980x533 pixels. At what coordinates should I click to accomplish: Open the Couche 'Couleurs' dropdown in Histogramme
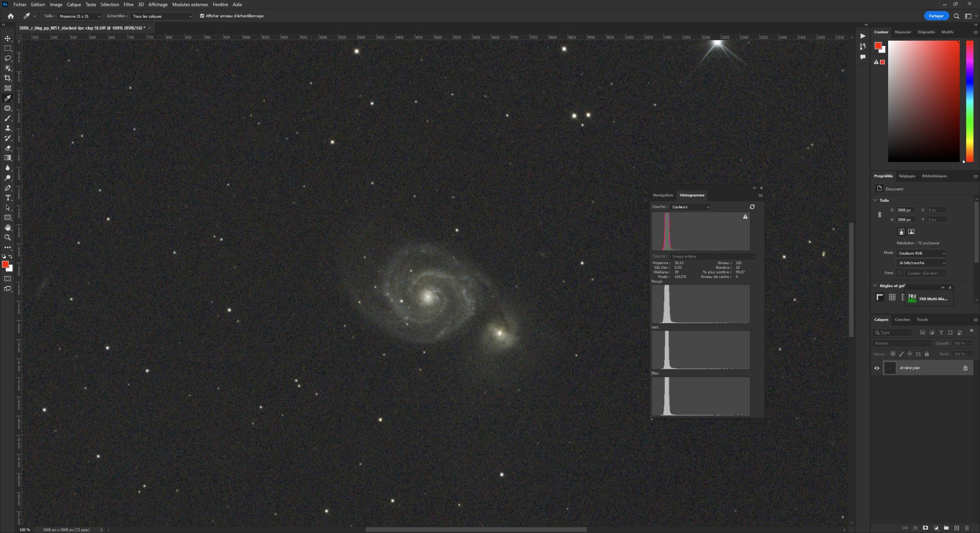(690, 207)
